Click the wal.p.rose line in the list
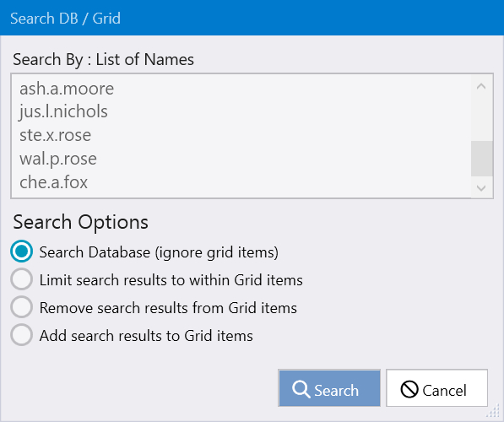504x422 pixels. point(58,159)
